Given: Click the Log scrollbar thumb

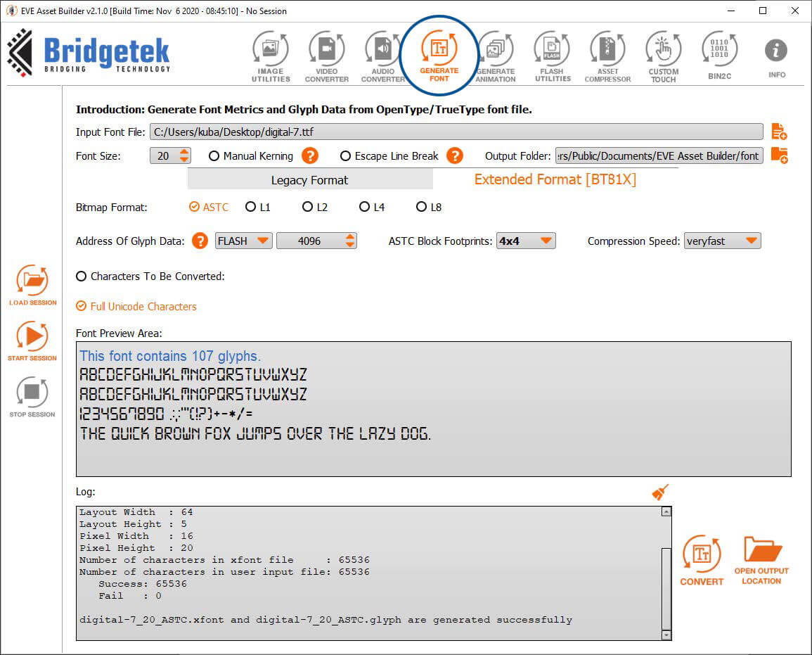Looking at the screenshot, I should pos(666,588).
